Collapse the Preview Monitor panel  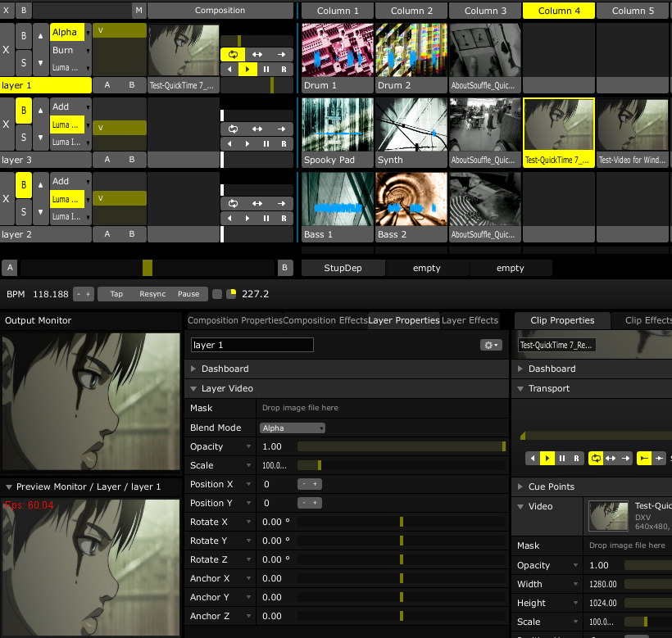pyautogui.click(x=8, y=486)
